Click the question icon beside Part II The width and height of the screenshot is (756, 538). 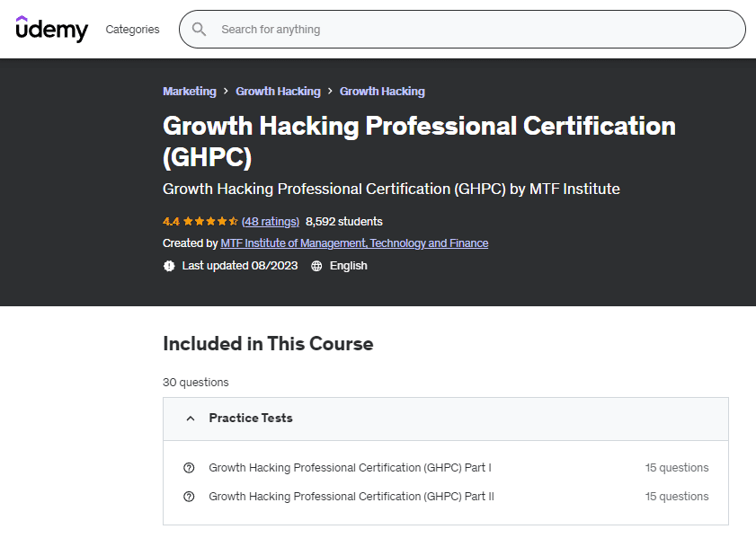[x=189, y=497]
